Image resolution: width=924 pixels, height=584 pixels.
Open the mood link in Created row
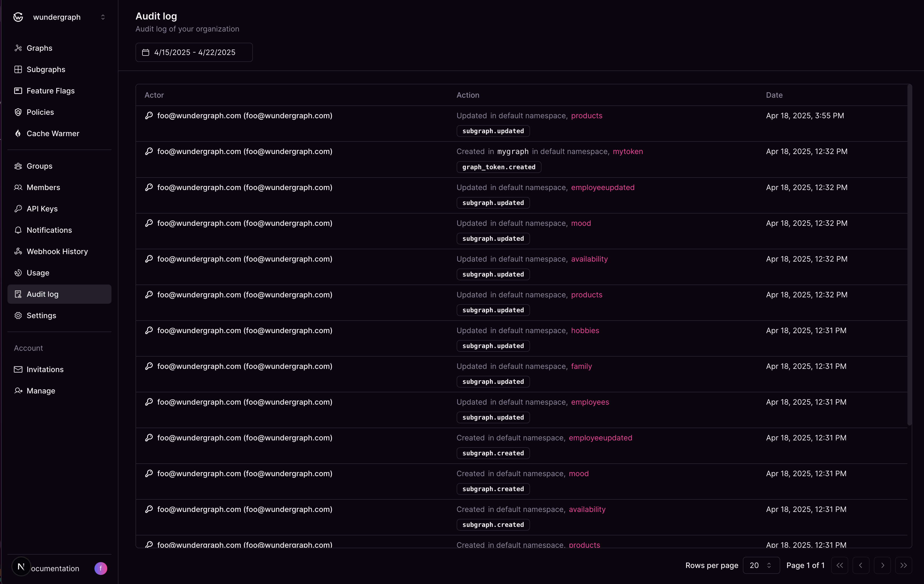tap(578, 473)
